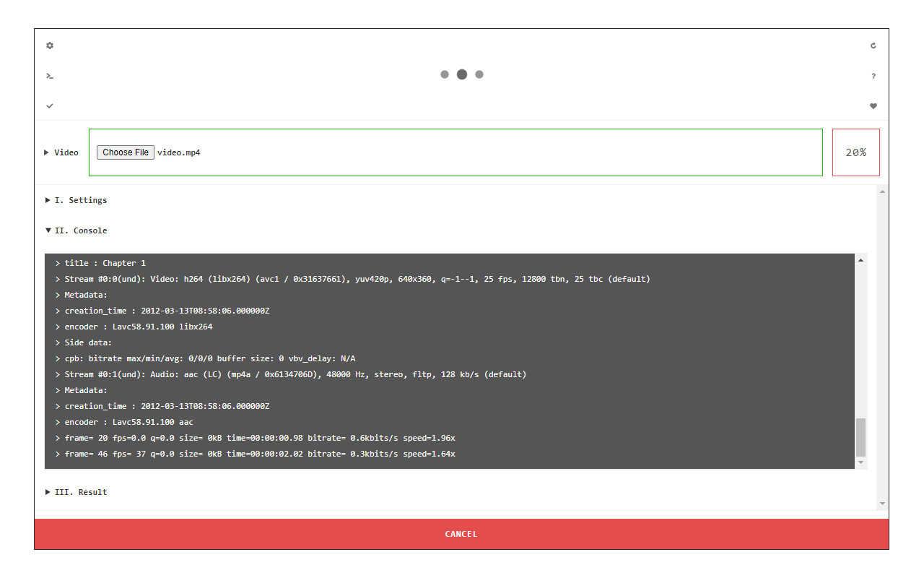This screenshot has width=924, height=578.
Task: Click the large center loading dot
Action: click(462, 74)
